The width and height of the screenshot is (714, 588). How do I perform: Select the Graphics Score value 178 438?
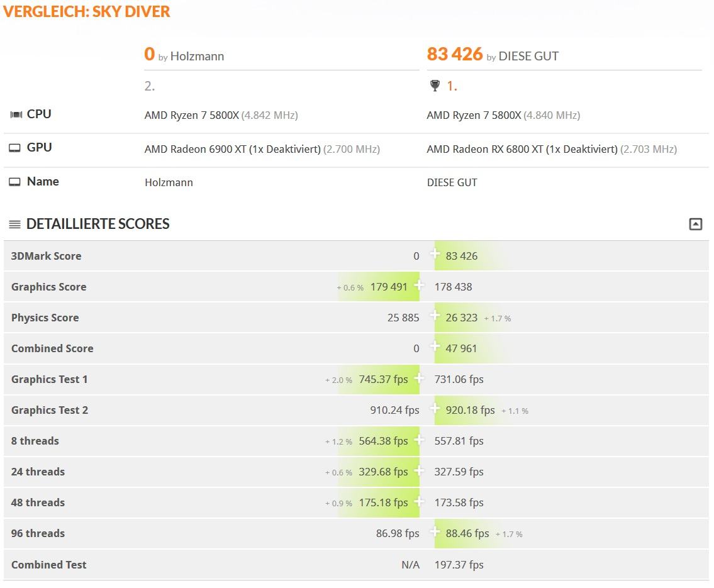tap(453, 287)
